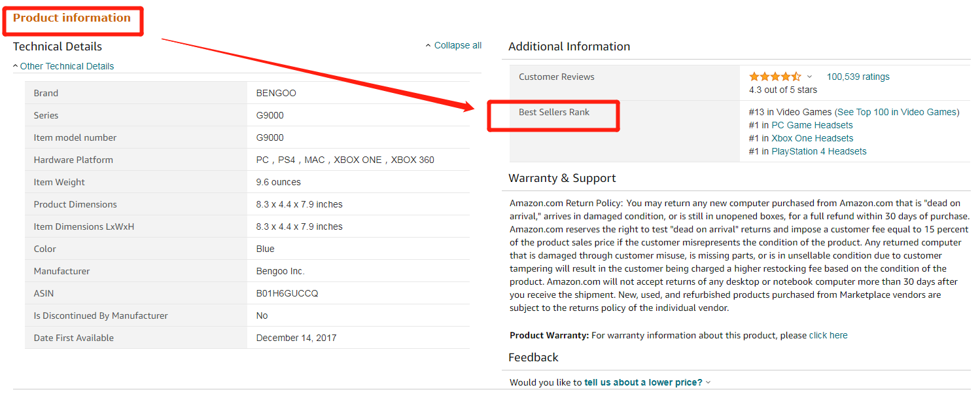The height and width of the screenshot is (396, 980).
Task: Click the Warranty & Support heading
Action: 562,178
